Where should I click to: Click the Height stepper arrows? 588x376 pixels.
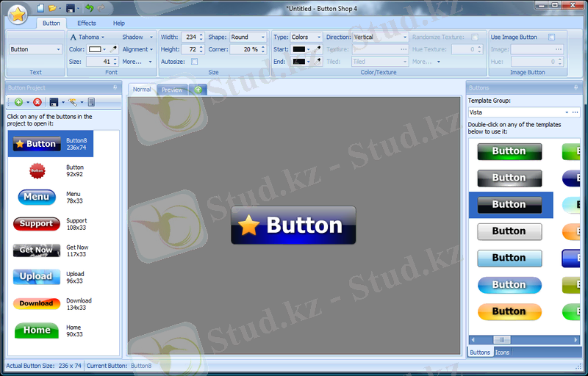click(201, 49)
